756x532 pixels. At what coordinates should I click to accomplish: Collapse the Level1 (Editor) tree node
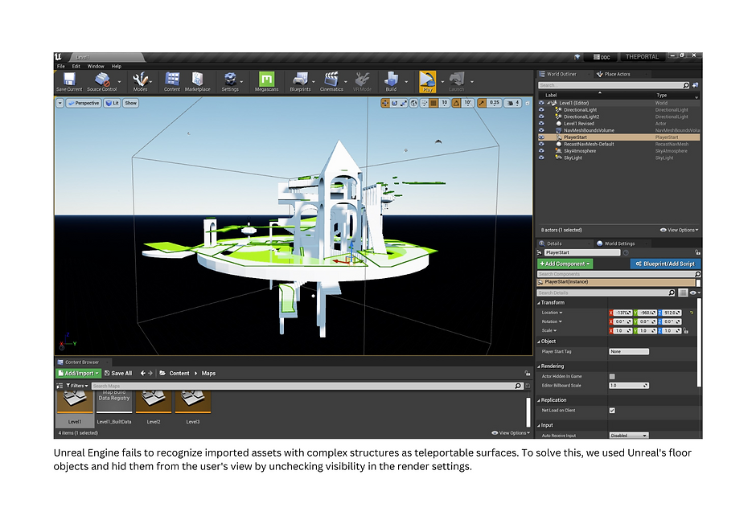pos(549,103)
